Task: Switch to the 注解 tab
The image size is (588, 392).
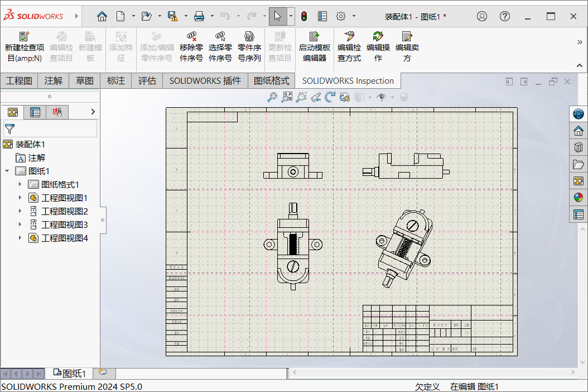Action: click(x=53, y=81)
